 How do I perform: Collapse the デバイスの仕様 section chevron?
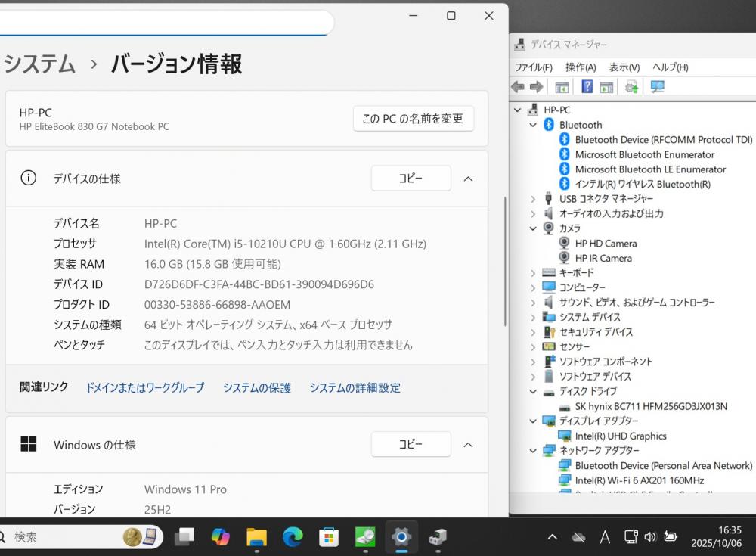click(468, 179)
